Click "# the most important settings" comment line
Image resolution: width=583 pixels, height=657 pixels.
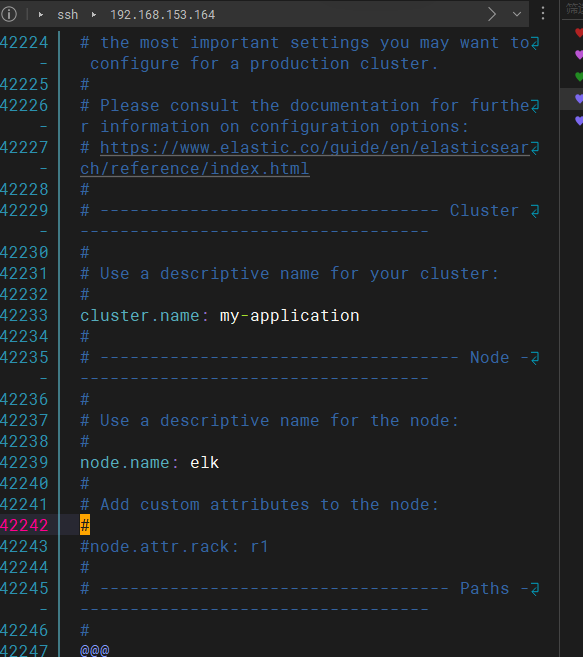click(305, 43)
